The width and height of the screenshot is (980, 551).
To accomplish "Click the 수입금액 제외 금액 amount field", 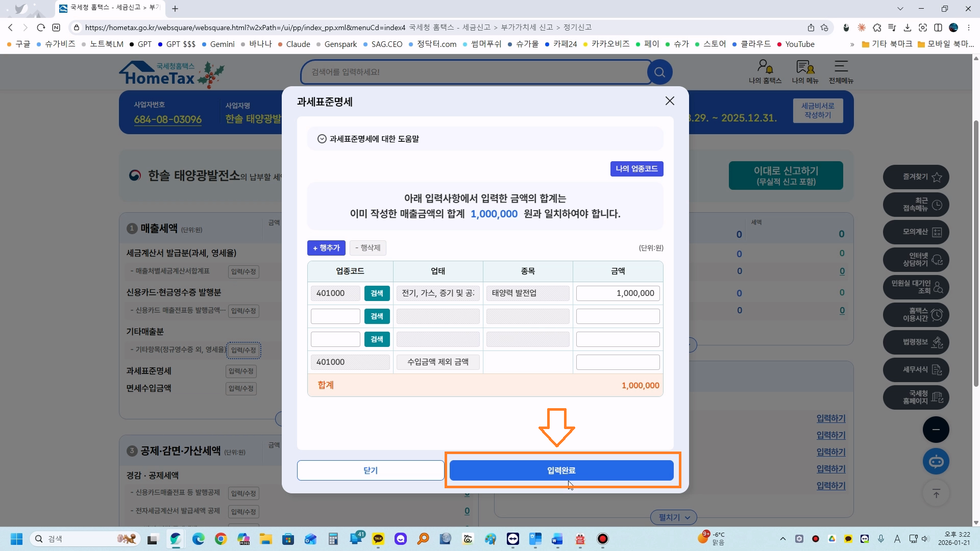I will (x=618, y=362).
